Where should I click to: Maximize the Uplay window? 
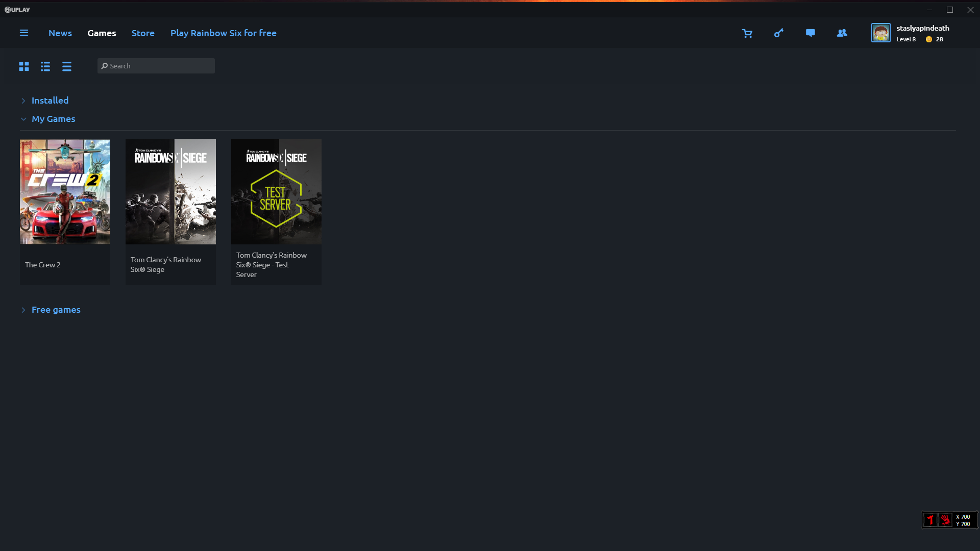pyautogui.click(x=950, y=10)
